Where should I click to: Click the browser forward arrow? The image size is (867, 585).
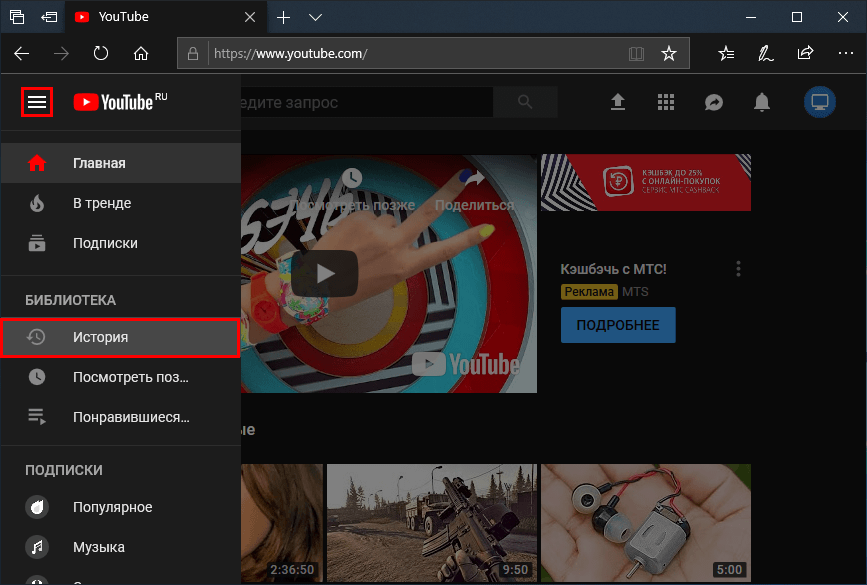tap(61, 54)
